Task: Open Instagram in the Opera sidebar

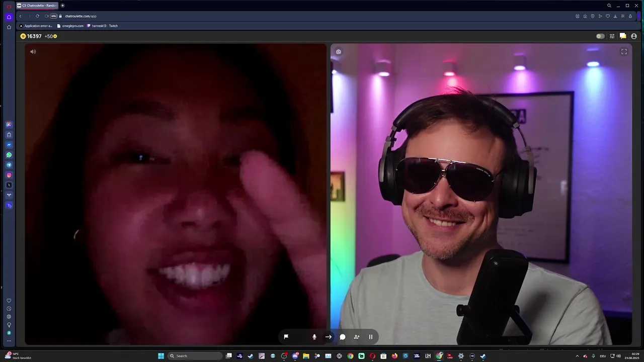Action: pyautogui.click(x=9, y=175)
